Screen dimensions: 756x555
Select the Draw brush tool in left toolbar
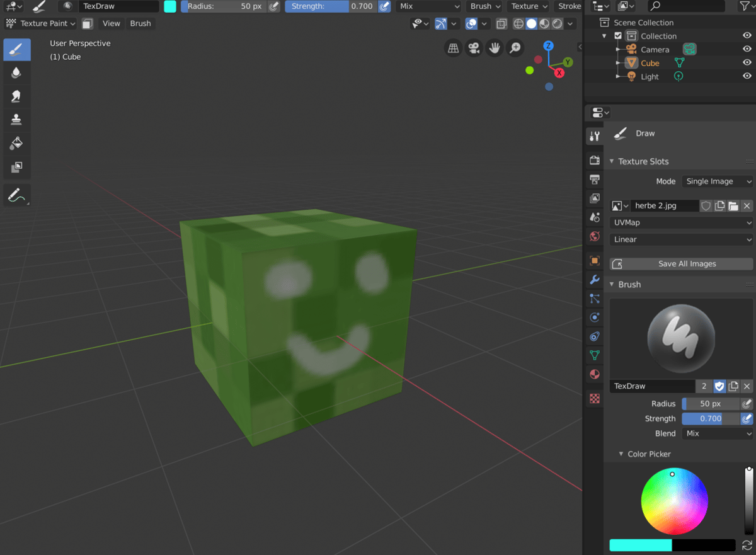tap(16, 50)
